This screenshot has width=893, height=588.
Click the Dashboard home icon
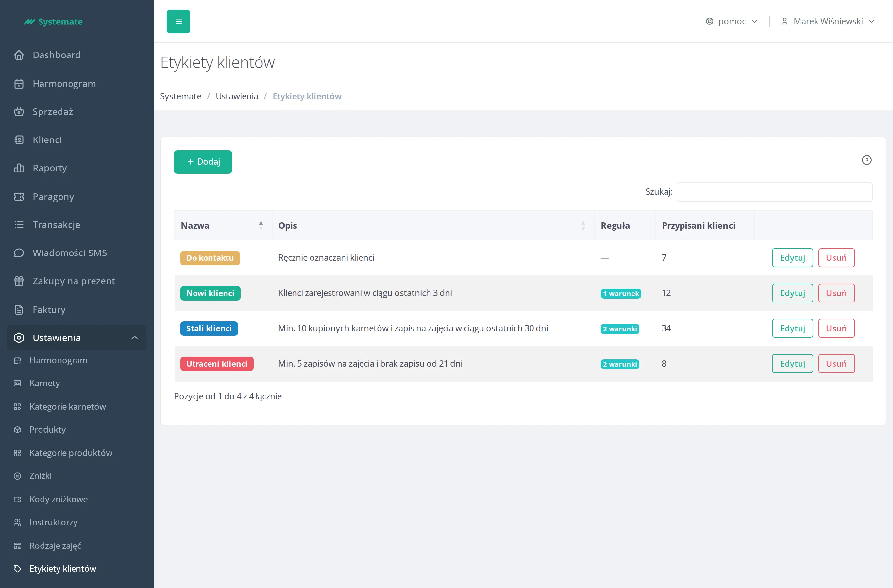tap(19, 55)
